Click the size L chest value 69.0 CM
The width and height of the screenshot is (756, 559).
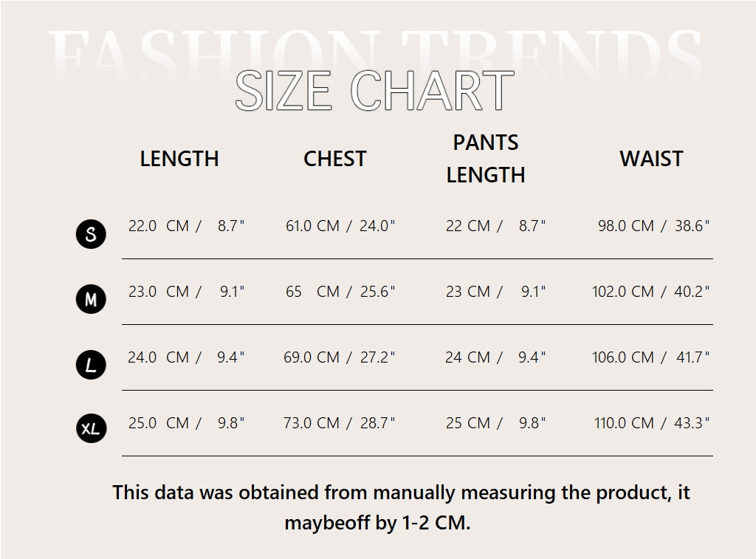312,357
